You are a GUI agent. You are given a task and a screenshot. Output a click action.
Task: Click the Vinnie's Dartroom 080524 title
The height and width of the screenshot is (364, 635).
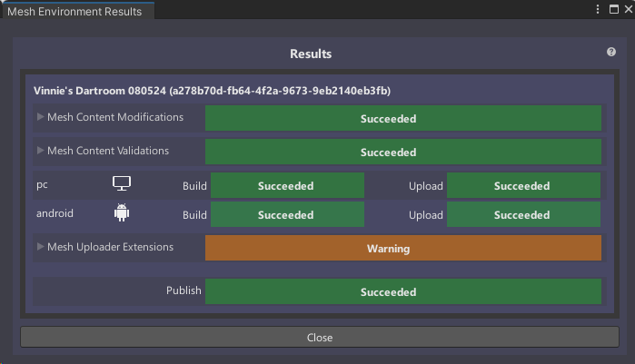(x=212, y=91)
